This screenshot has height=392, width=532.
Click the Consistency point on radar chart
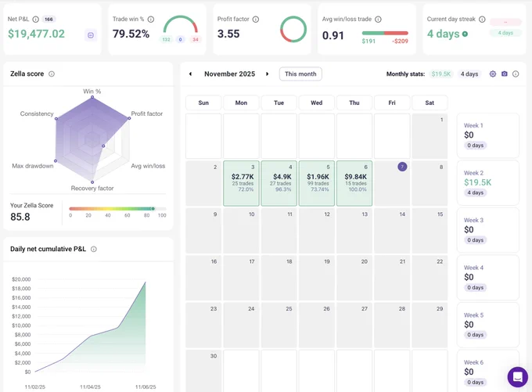[56, 119]
